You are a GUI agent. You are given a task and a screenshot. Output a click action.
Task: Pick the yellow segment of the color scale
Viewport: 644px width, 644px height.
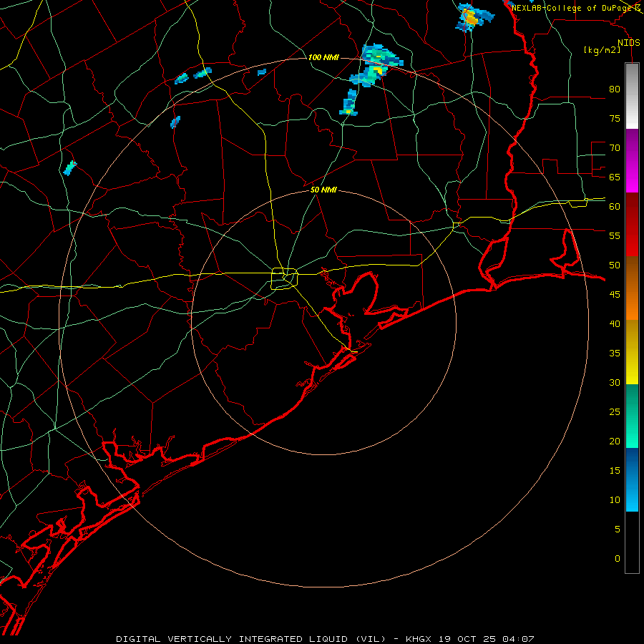click(x=632, y=352)
